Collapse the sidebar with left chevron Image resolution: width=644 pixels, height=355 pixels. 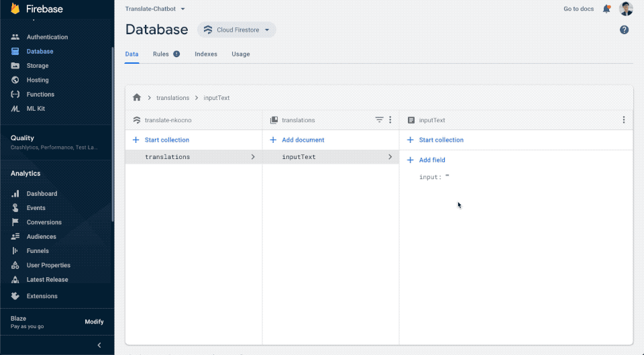99,345
